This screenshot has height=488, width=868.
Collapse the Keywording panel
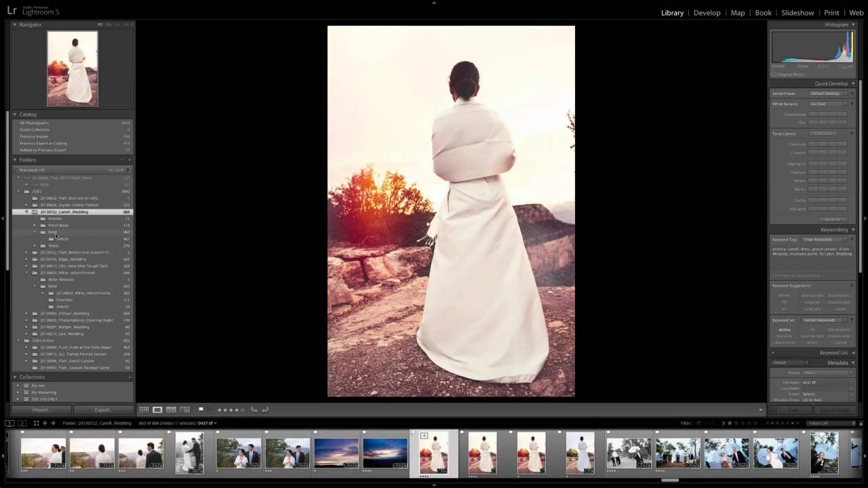click(852, 230)
